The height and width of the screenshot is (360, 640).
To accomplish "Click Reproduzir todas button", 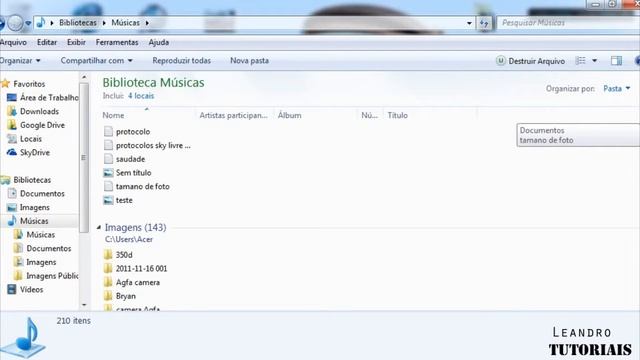I will pos(182,61).
